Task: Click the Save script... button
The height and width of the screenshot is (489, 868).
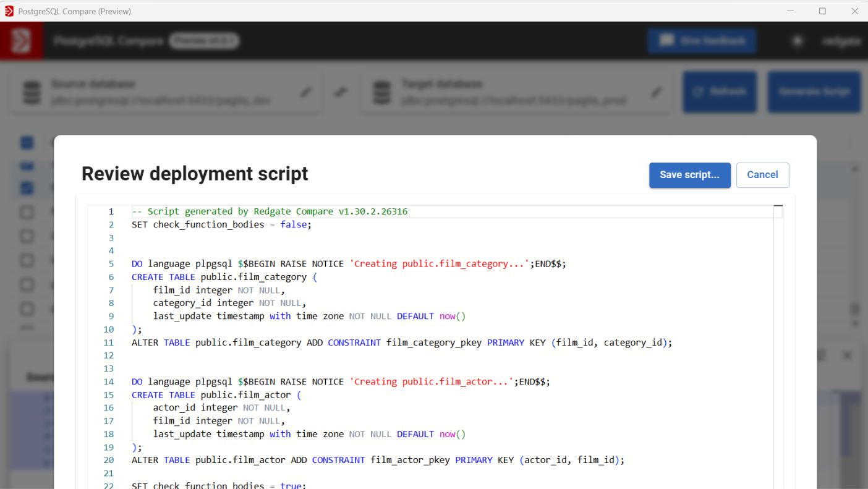Action: (x=690, y=175)
